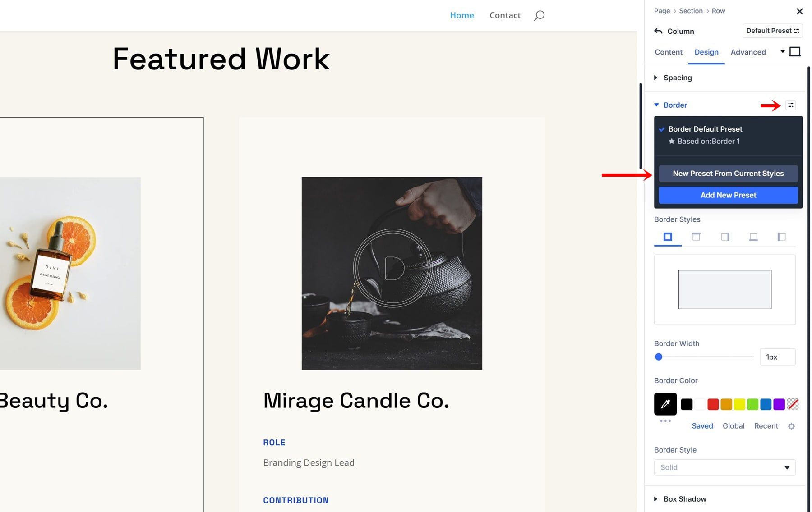Click New Preset From Current Styles
This screenshot has width=812, height=512.
728,174
